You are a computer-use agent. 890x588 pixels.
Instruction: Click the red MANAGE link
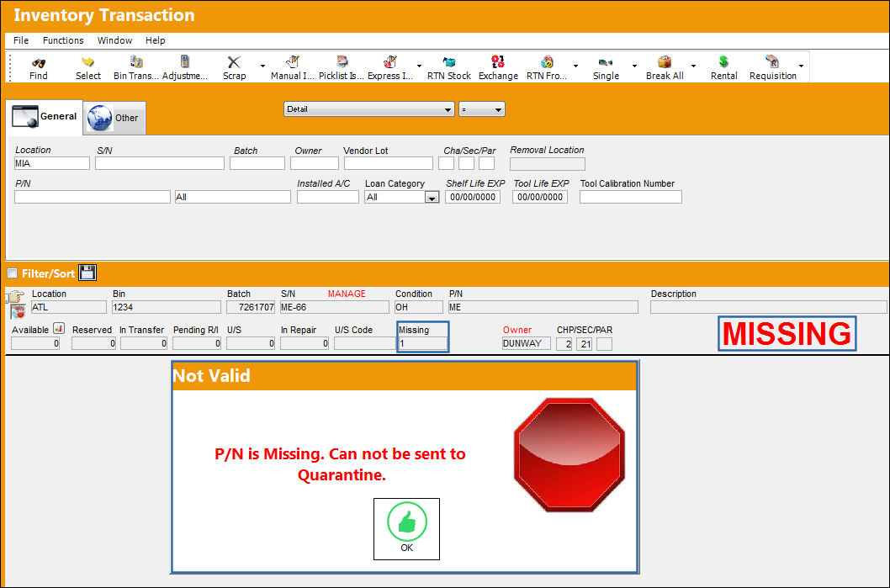coord(347,294)
